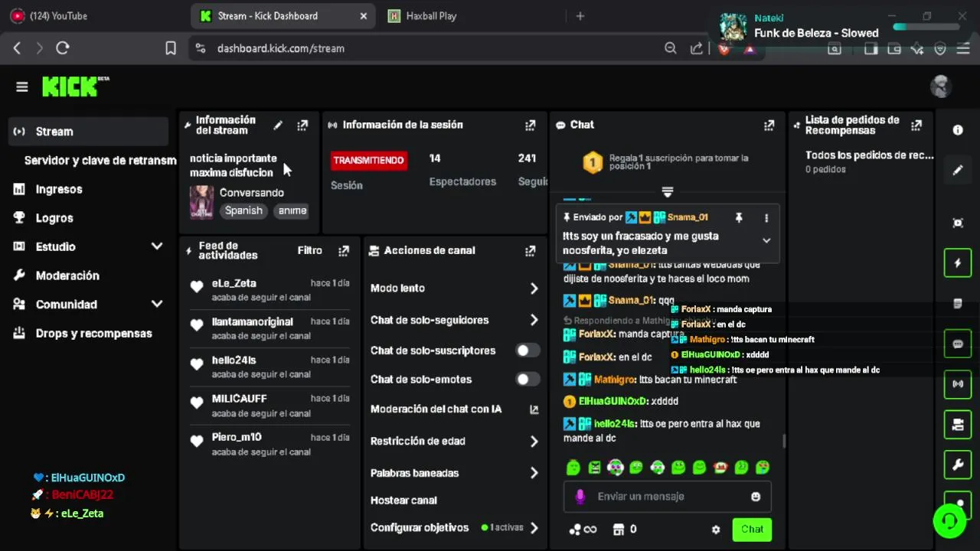This screenshot has height=551, width=980.
Task: Click the Conversando category thumbnail
Action: tap(201, 202)
